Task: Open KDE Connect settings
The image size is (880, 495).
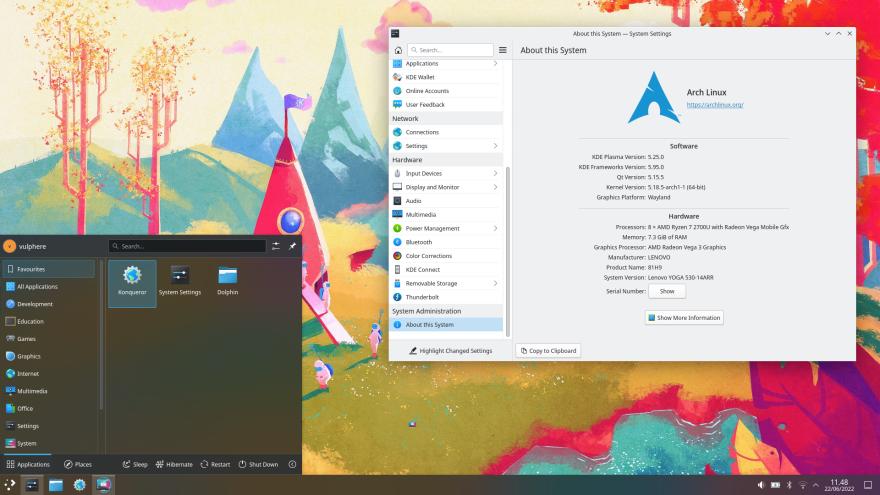Action: tap(446, 269)
